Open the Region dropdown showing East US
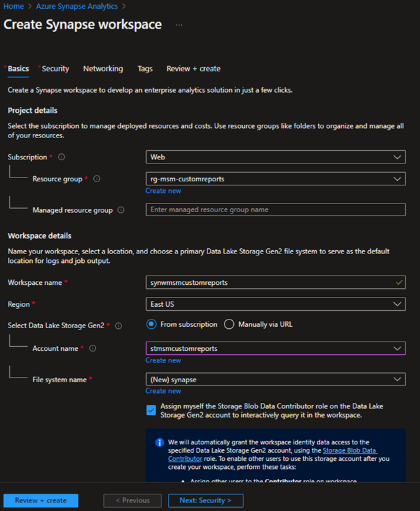The image size is (420, 511). [x=276, y=304]
